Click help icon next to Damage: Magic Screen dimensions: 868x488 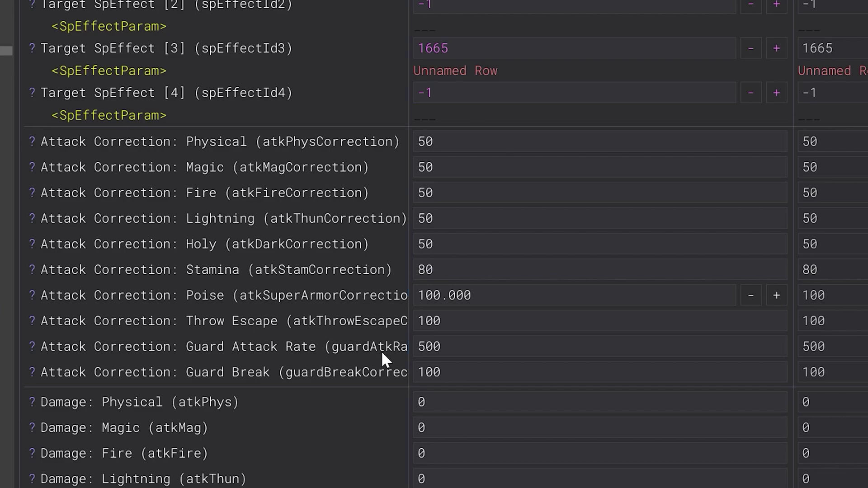pos(32,427)
